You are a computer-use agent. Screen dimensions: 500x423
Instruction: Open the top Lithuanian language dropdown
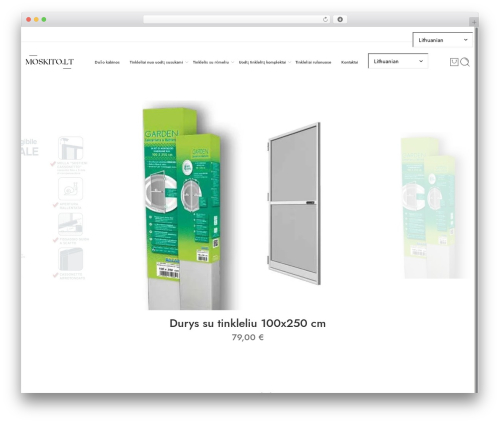pyautogui.click(x=442, y=40)
